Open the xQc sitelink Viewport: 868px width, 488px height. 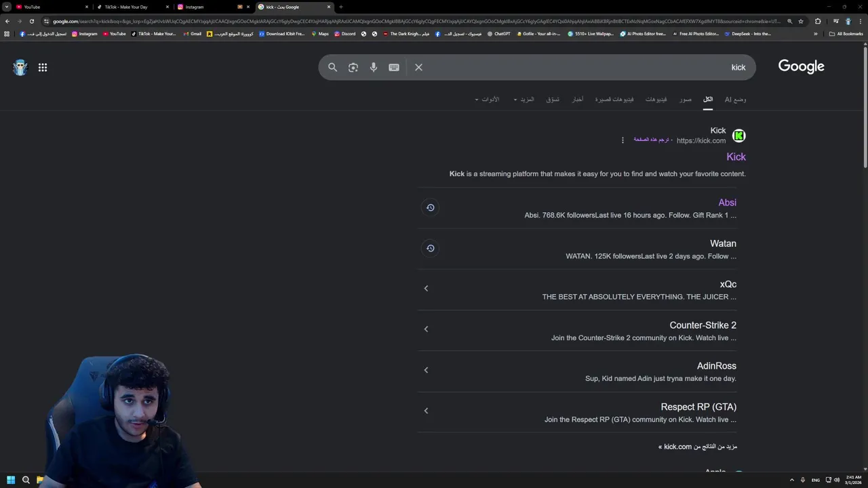click(x=728, y=285)
